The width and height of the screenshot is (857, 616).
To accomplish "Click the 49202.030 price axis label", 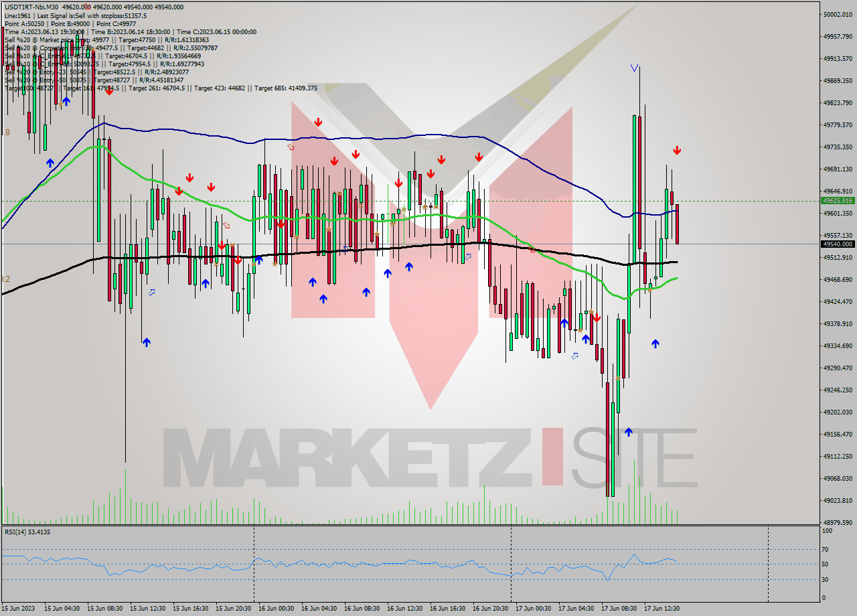I will pos(839,412).
